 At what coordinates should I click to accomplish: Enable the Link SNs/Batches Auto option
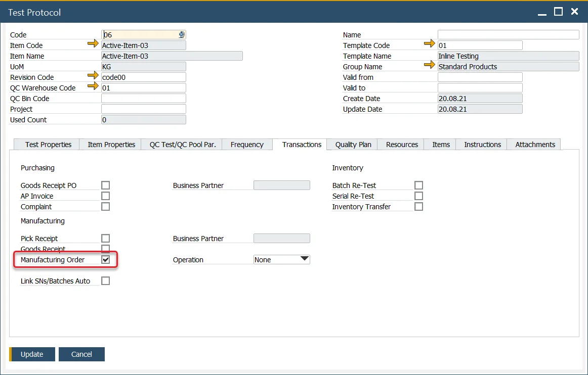[105, 280]
